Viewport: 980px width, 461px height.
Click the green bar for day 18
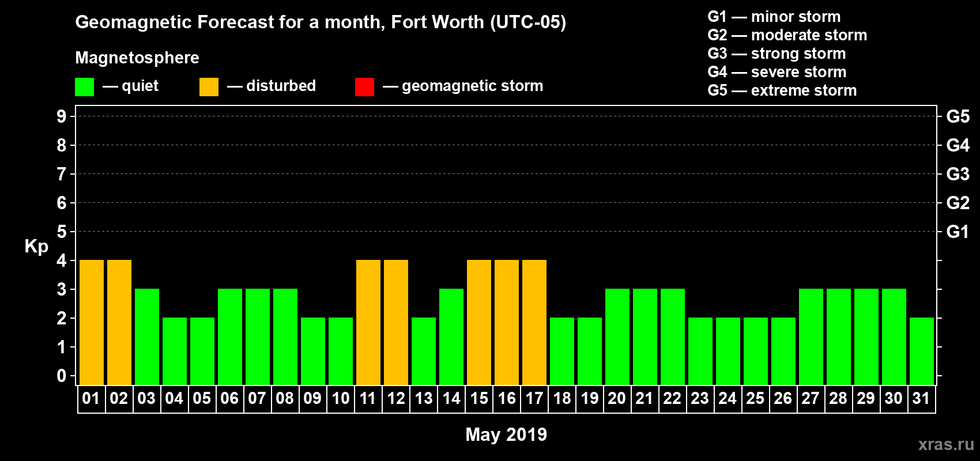562,351
